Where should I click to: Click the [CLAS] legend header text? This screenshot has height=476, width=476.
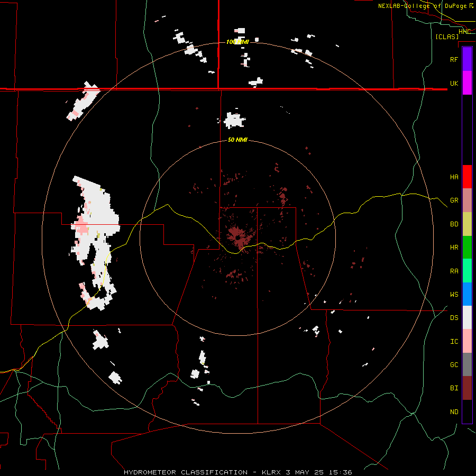point(447,36)
